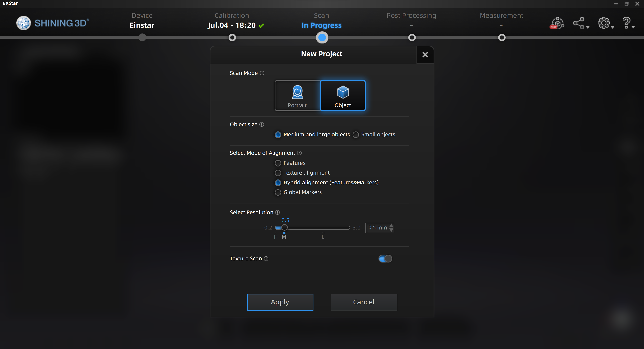Click the 0.5 mm resolution input field
644x349 pixels.
(x=377, y=227)
